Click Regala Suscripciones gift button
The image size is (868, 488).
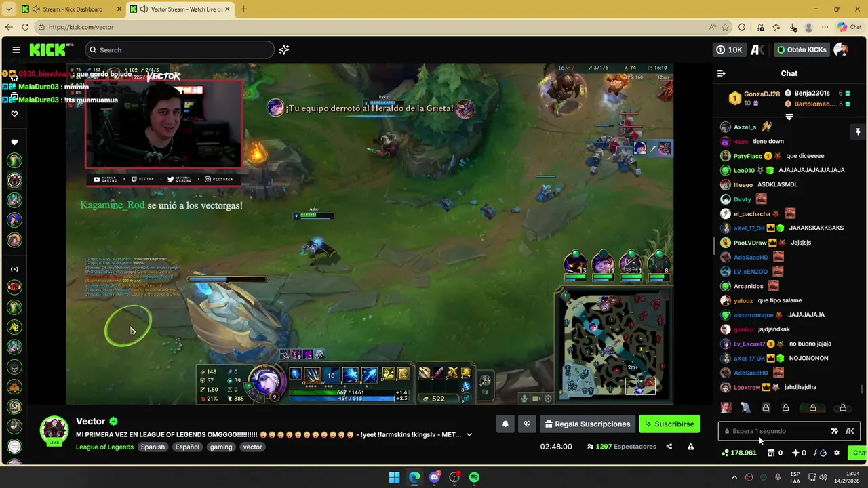(587, 424)
